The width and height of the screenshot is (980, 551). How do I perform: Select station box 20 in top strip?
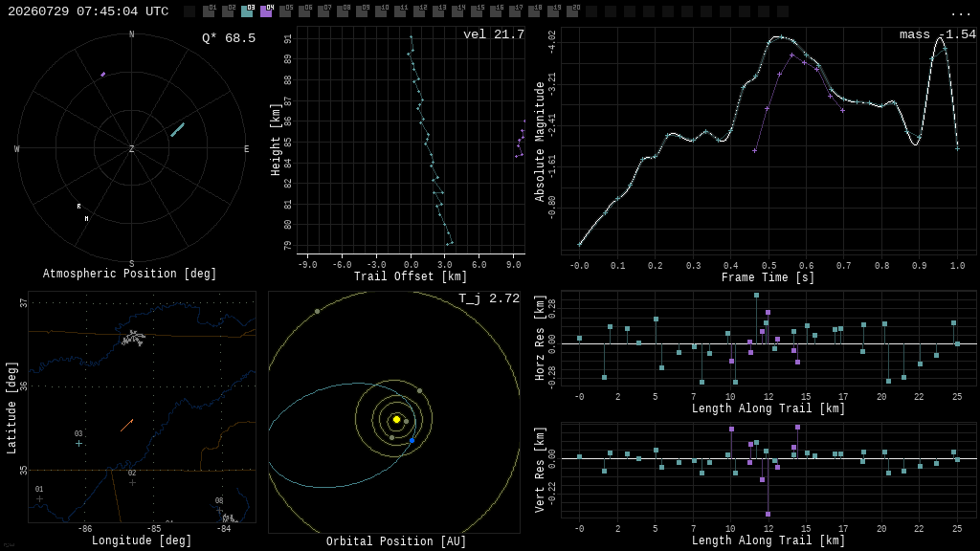click(572, 11)
